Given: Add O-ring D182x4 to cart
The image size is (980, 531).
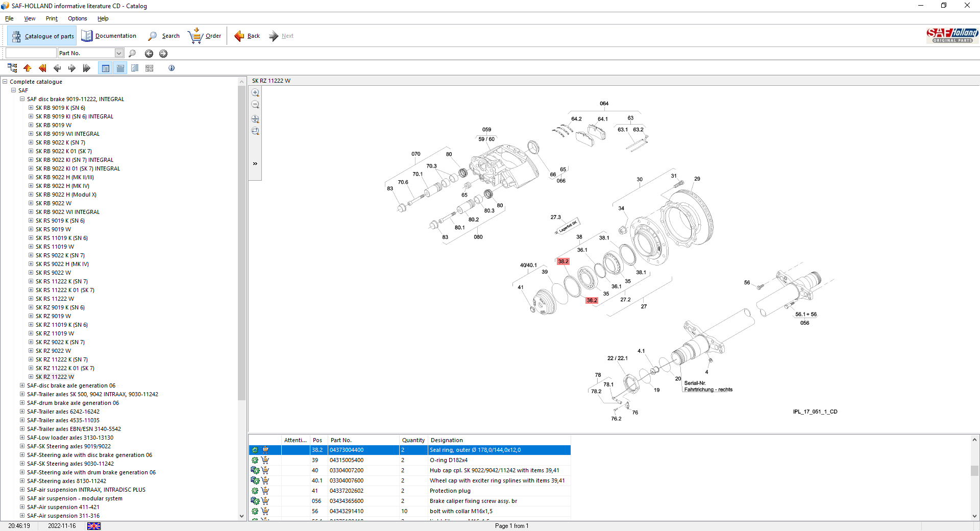Looking at the screenshot, I should tap(265, 460).
